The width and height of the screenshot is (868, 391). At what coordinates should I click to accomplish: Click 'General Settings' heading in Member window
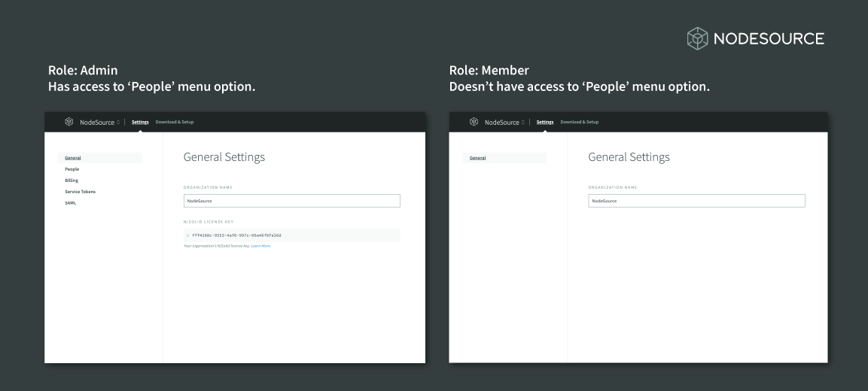point(629,157)
